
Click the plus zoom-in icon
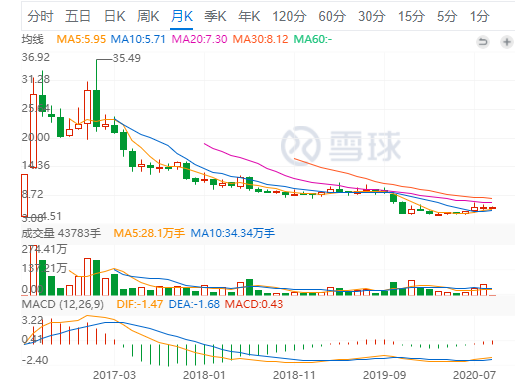pyautogui.click(x=507, y=42)
